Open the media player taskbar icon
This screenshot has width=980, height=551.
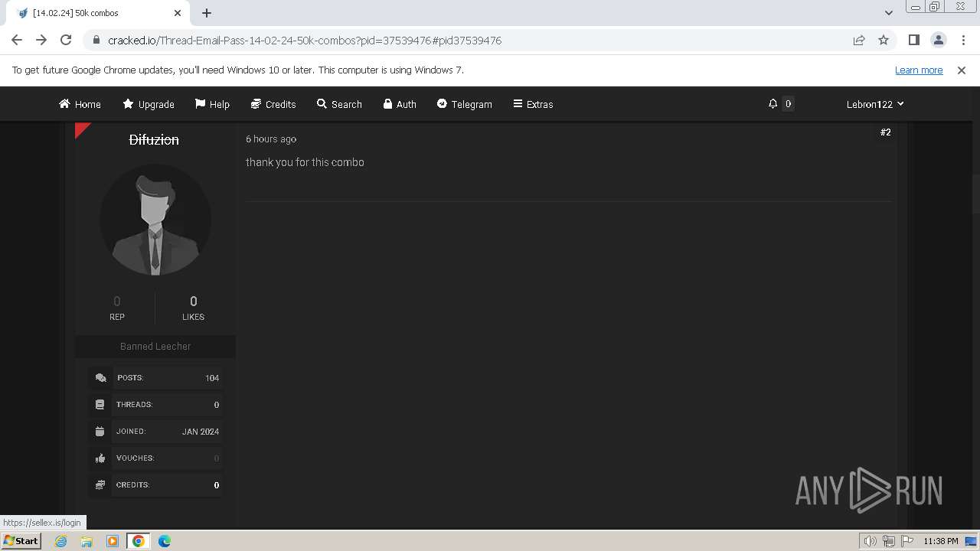113,541
